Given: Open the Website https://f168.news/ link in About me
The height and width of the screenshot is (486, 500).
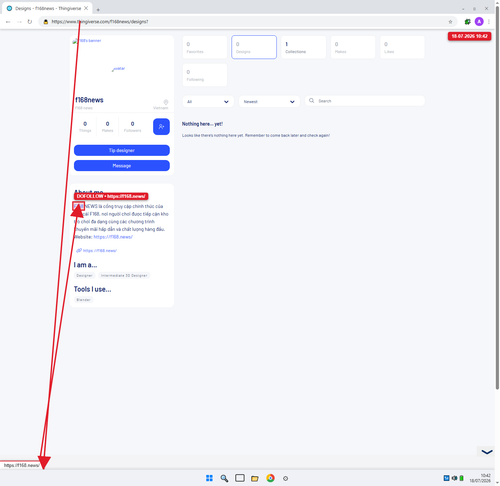Looking at the screenshot, I should coord(113,237).
